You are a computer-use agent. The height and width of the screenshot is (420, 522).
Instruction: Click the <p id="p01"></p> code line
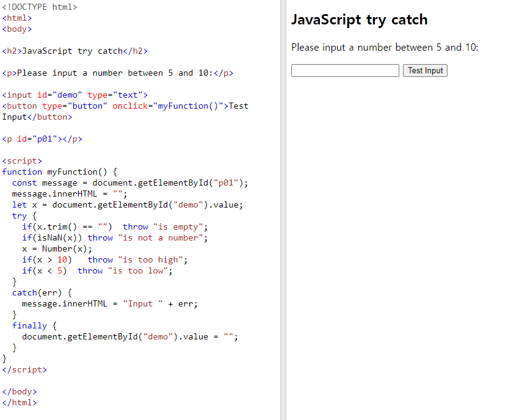point(42,139)
